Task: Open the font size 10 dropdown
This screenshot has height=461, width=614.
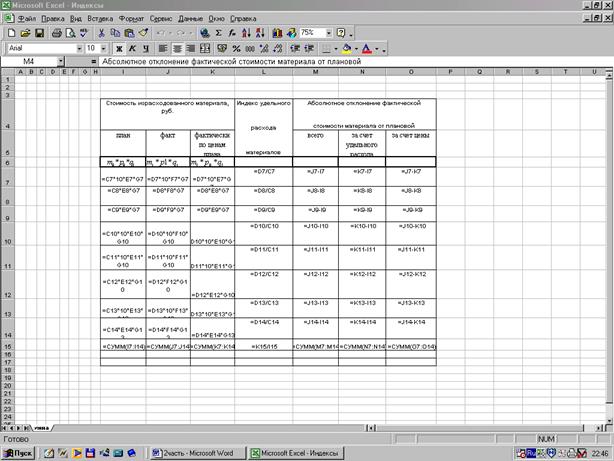Action: coord(104,48)
